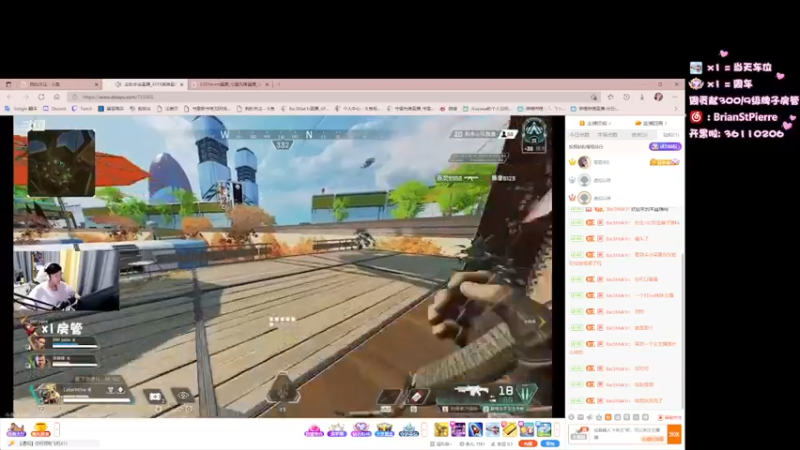Open tab actions icon at tab strip left
The height and width of the screenshot is (450, 800).
[x=8, y=84]
